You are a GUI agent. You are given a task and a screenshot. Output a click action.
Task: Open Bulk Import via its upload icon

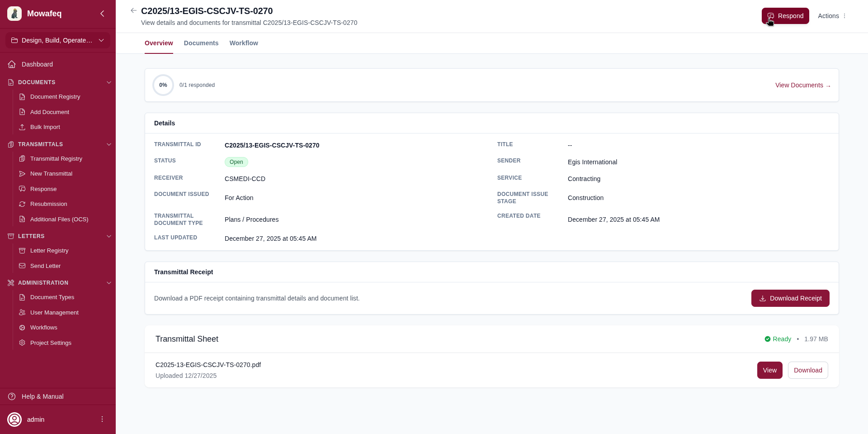click(22, 127)
